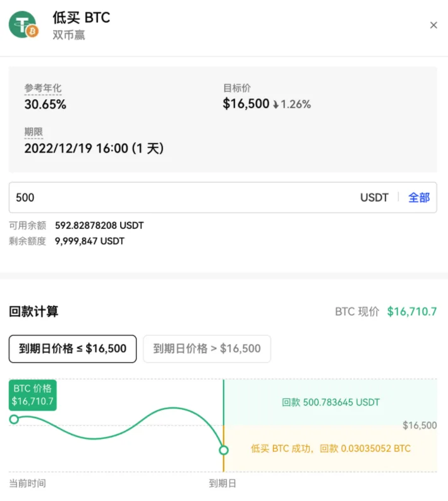Click the 到期日 axis label
This screenshot has width=448, height=501.
click(222, 483)
